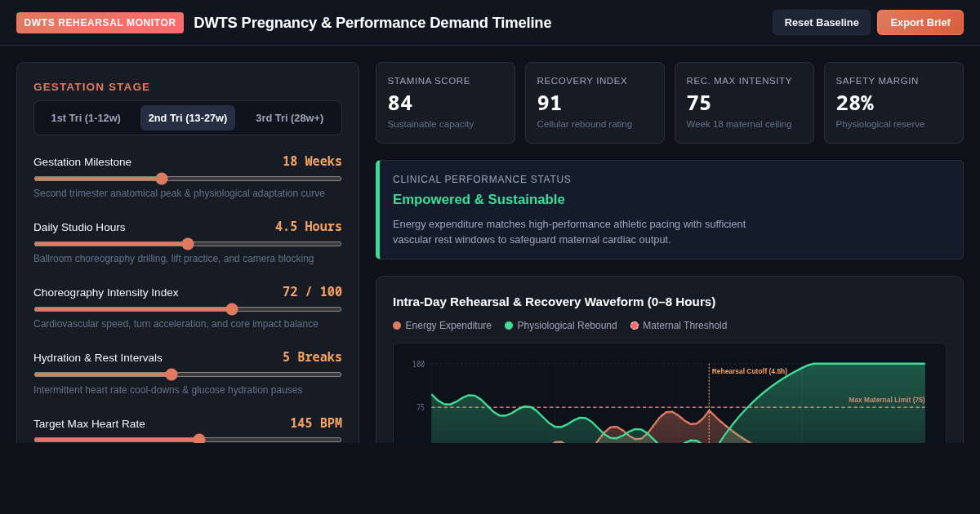Click the Second trimester anatomical peak description
The image size is (980, 514).
pyautogui.click(x=179, y=193)
